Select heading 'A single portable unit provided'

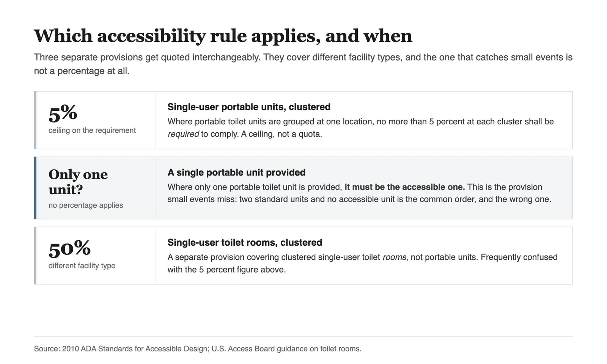tap(236, 173)
